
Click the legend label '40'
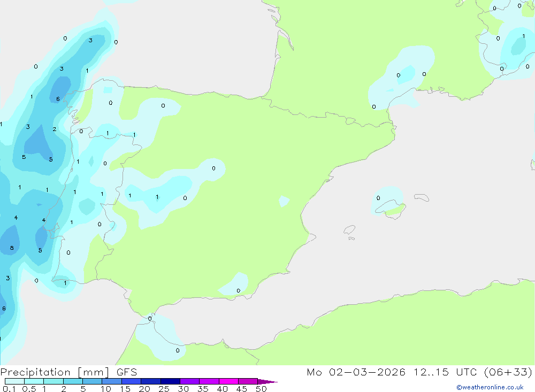coord(223,389)
